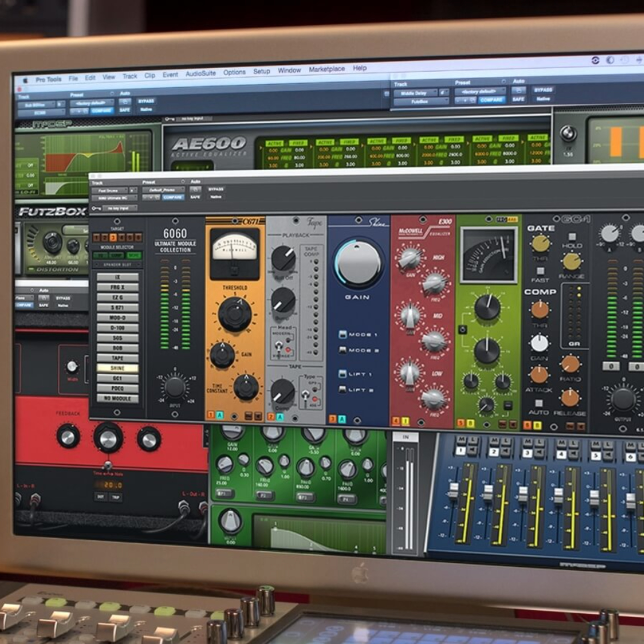This screenshot has width=644, height=644.
Task: Open the Track menu in the menu bar
Action: pos(130,76)
